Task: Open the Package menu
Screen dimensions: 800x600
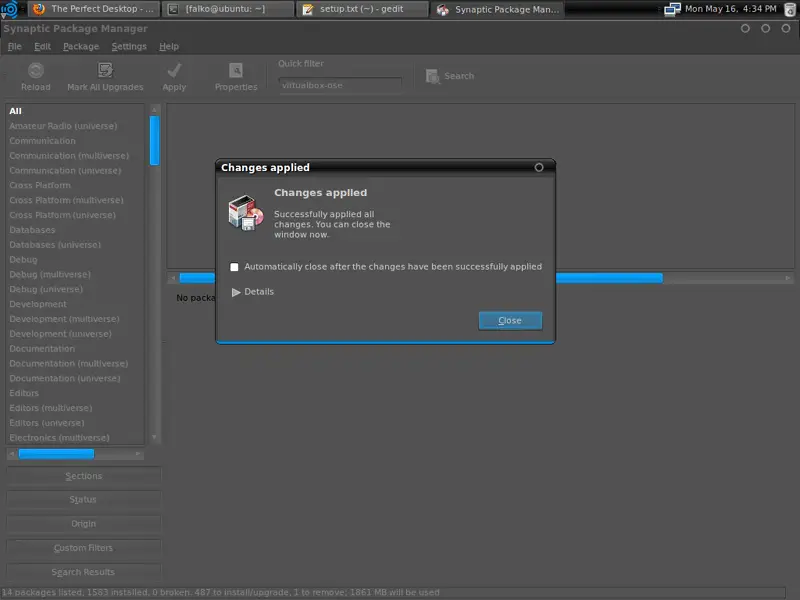Action: (x=81, y=46)
